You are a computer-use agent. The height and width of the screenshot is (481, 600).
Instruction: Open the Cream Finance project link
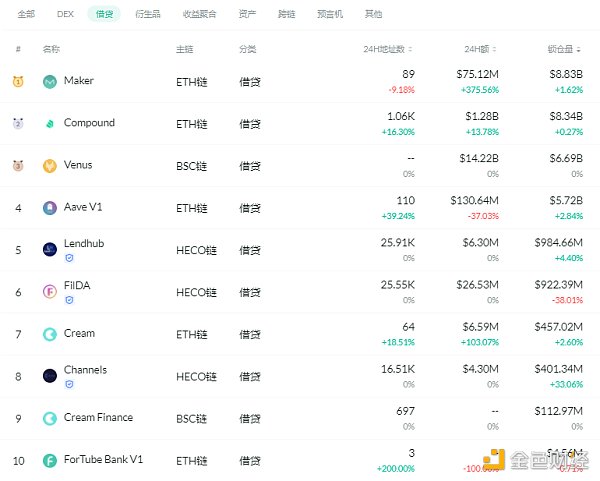(98, 418)
